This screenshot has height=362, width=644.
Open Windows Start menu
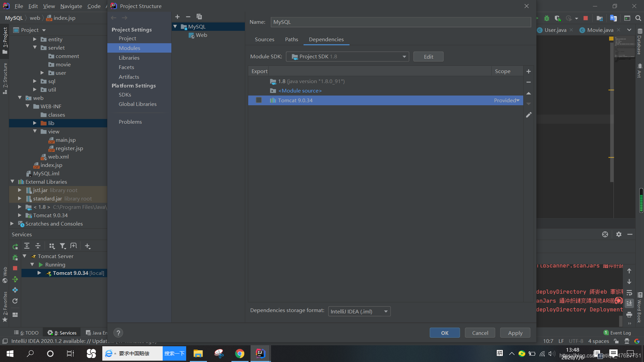click(10, 354)
